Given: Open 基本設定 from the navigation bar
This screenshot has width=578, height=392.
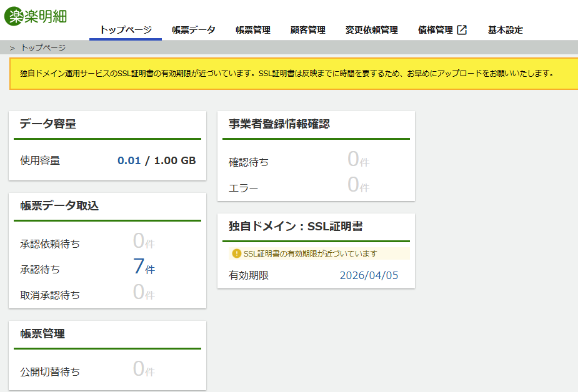Looking at the screenshot, I should point(504,29).
